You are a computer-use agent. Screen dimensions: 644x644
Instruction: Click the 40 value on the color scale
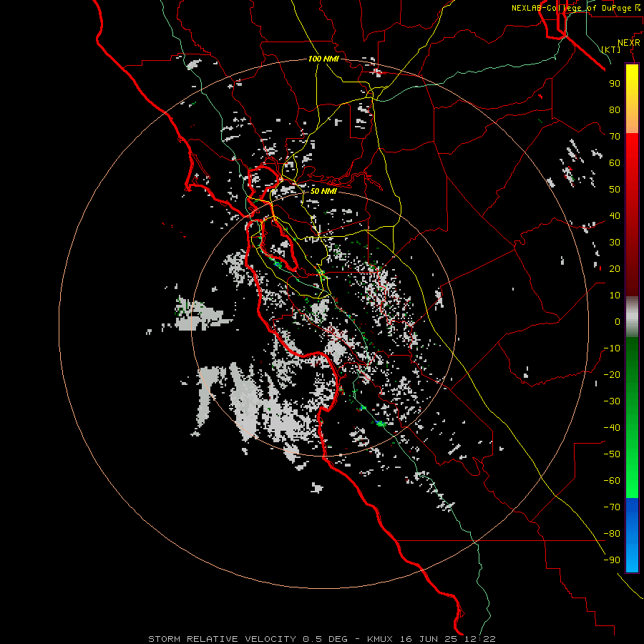coord(615,215)
